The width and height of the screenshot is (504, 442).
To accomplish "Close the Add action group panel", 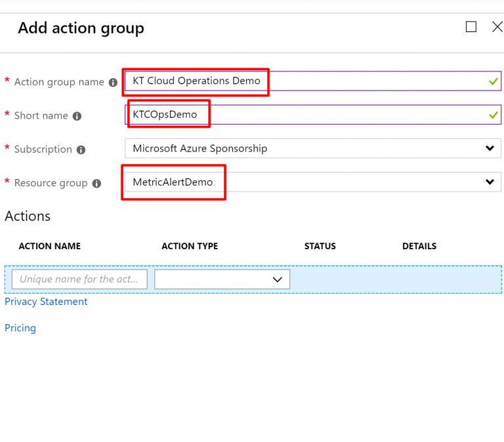I will [x=497, y=27].
